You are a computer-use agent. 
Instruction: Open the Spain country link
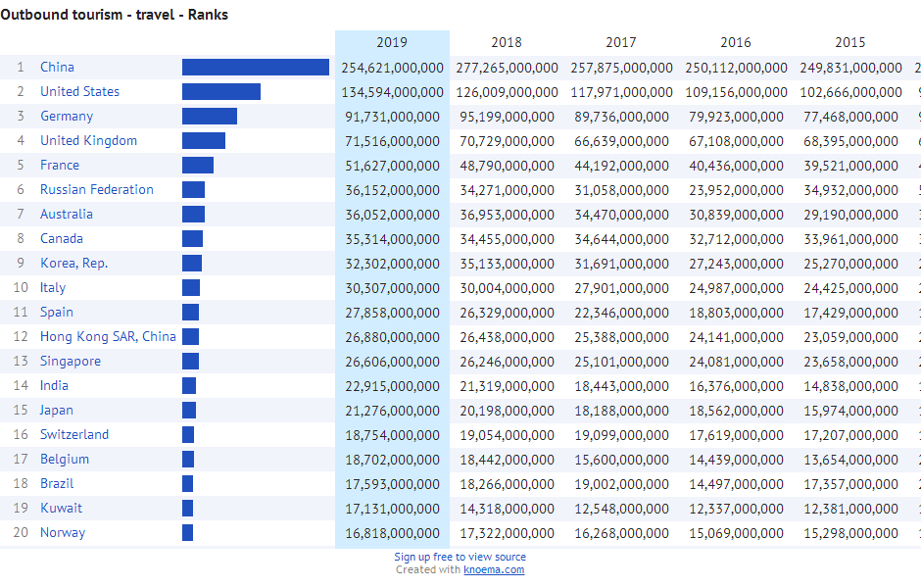(x=57, y=312)
